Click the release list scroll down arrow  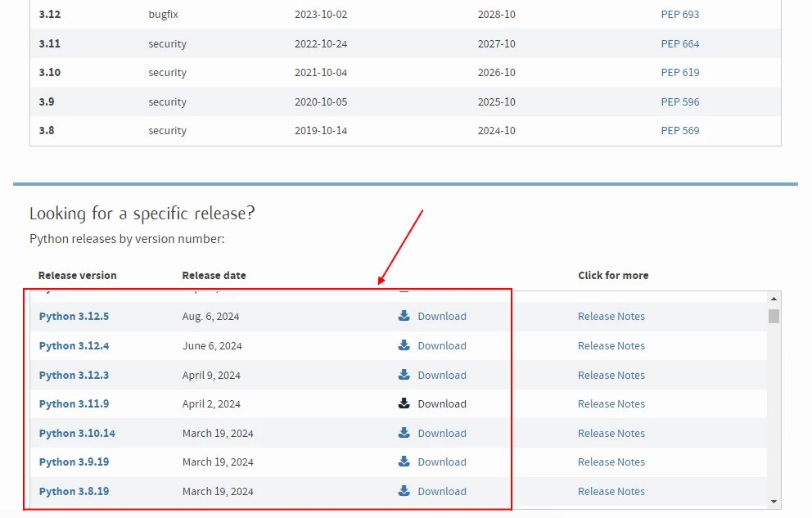tap(774, 501)
